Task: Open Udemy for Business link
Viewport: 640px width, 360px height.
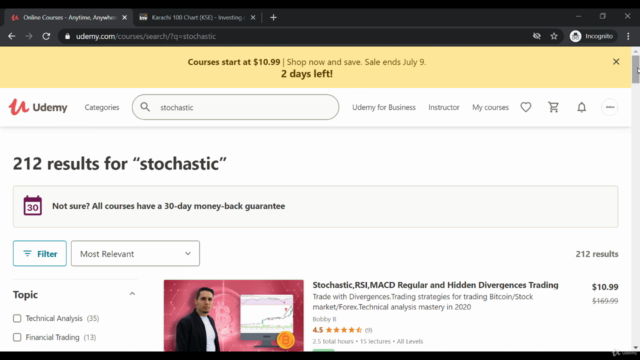Action: [x=384, y=107]
